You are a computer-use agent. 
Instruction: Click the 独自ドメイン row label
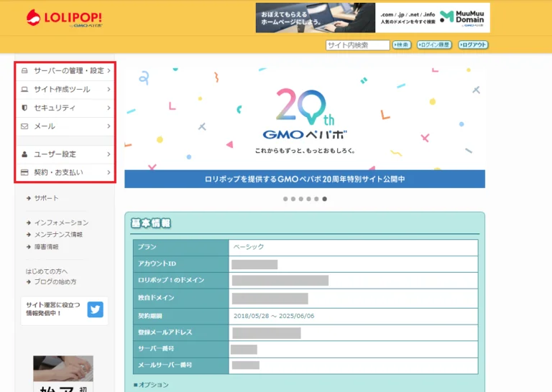tap(156, 298)
